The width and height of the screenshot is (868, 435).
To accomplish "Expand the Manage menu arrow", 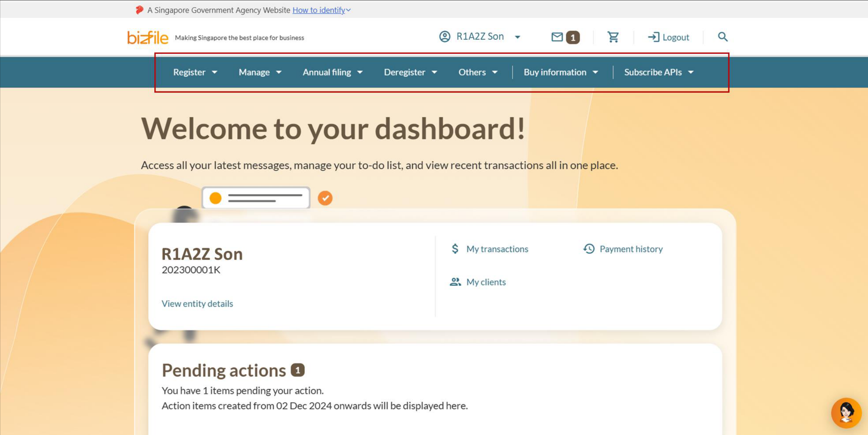I will [x=279, y=72].
